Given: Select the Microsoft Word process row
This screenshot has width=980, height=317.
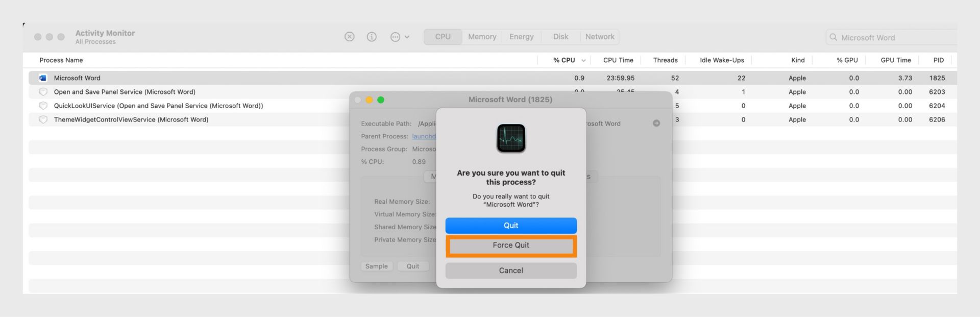Looking at the screenshot, I should [493, 78].
